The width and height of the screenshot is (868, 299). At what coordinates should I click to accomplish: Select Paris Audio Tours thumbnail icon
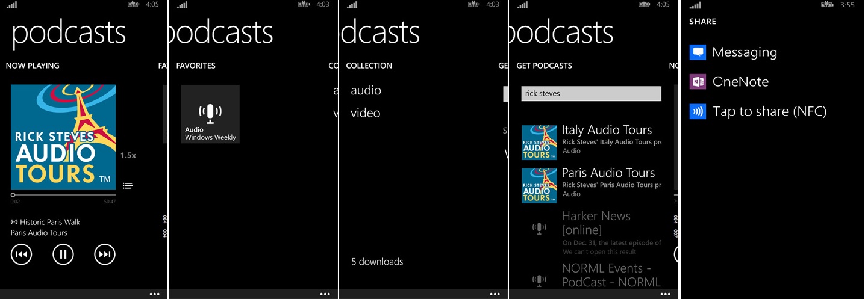[539, 185]
